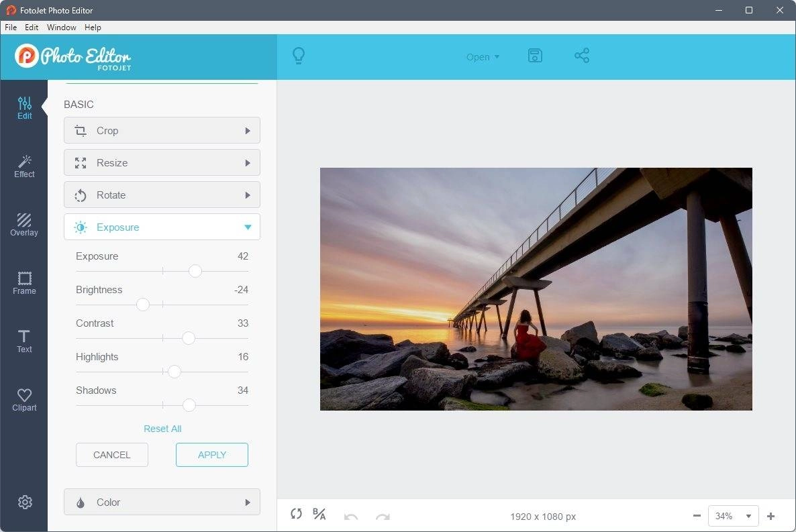This screenshot has width=796, height=532.
Task: Click the share icon
Action: point(582,55)
